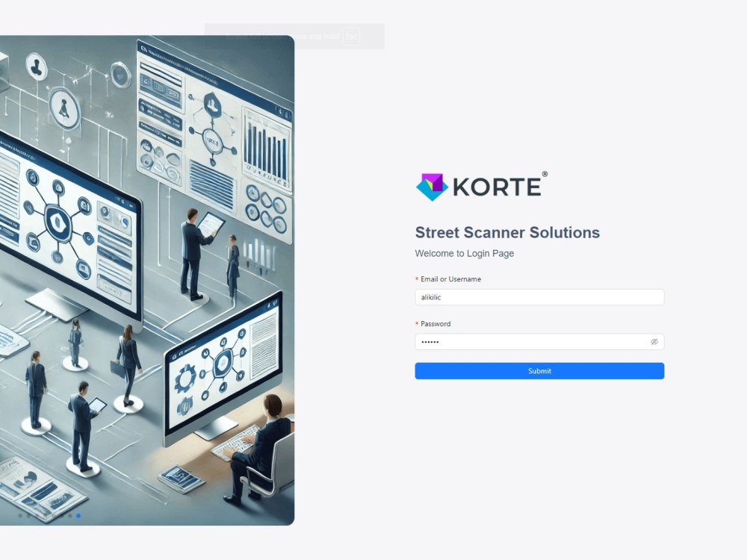The height and width of the screenshot is (560, 747).
Task: Click the "Welcome to Login Page" text
Action: 465,253
